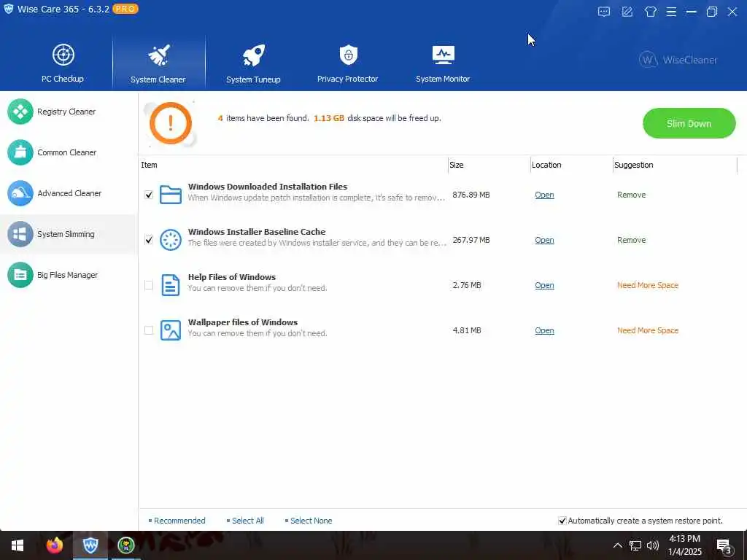Click the edit note icon in title bar
Screen dimensions: 747x560
[627, 12]
